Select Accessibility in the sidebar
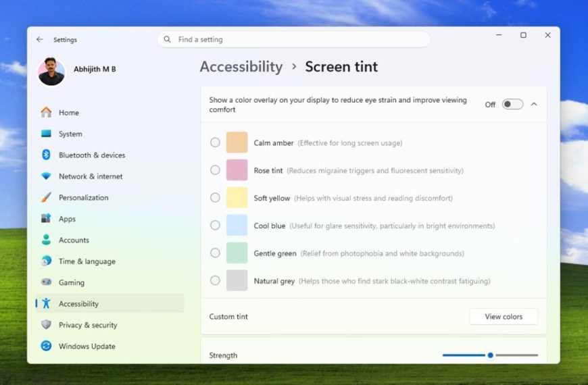The height and width of the screenshot is (385, 588). 109,304
